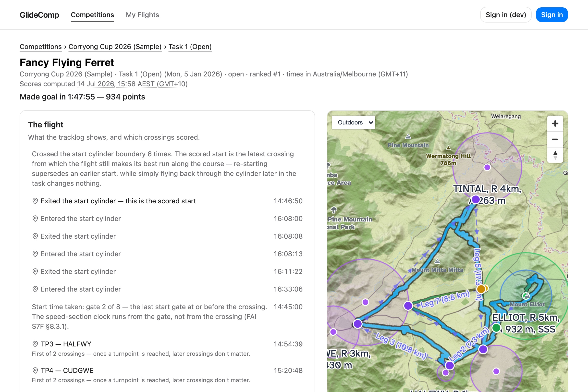Click the TP3 — HALFWY row label
This screenshot has width=588, height=392.
pos(66,344)
